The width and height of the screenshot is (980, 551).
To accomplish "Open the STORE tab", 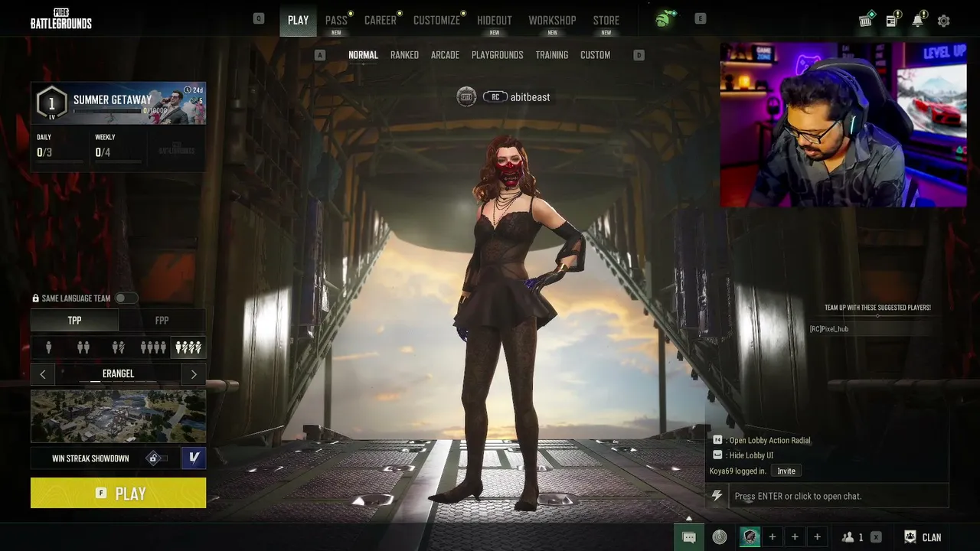I will click(606, 21).
